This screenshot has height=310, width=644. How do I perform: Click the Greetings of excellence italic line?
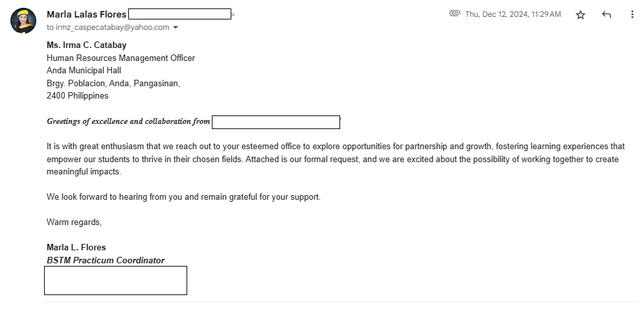[128, 121]
